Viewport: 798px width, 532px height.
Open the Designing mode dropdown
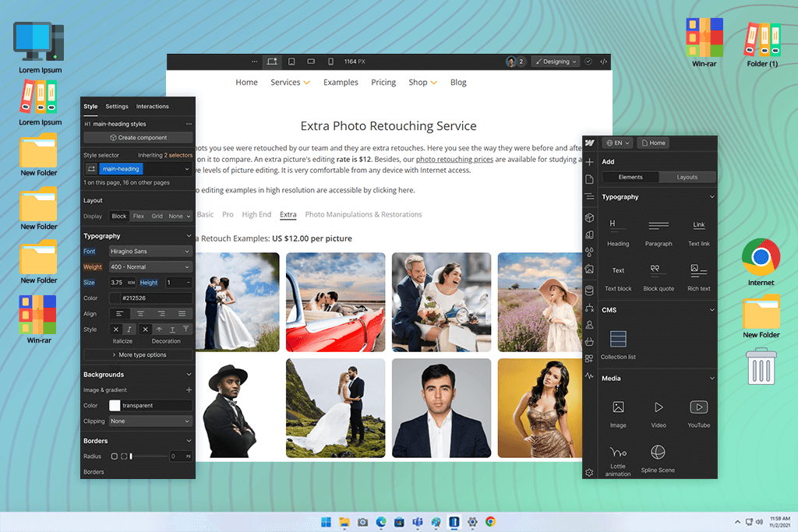click(x=556, y=62)
